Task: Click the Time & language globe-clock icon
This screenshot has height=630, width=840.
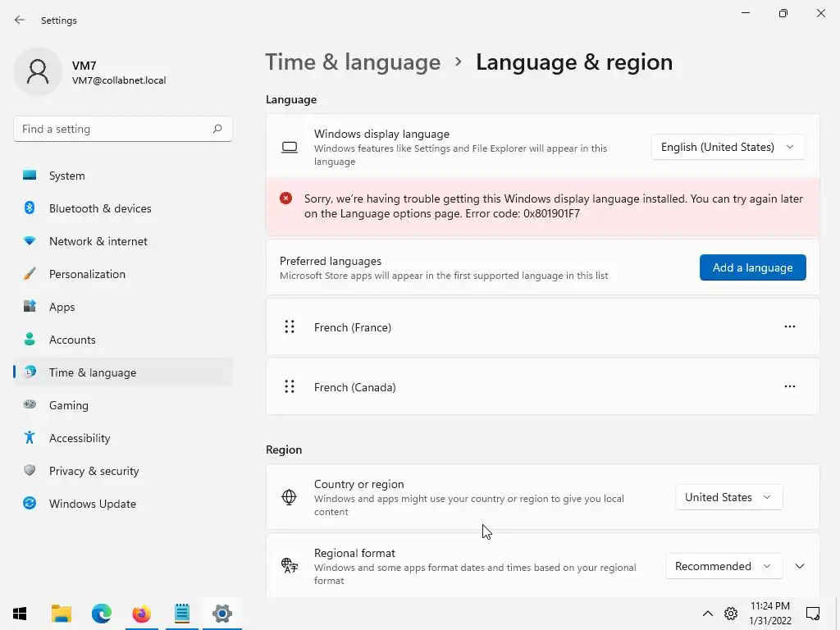Action: [x=30, y=372]
